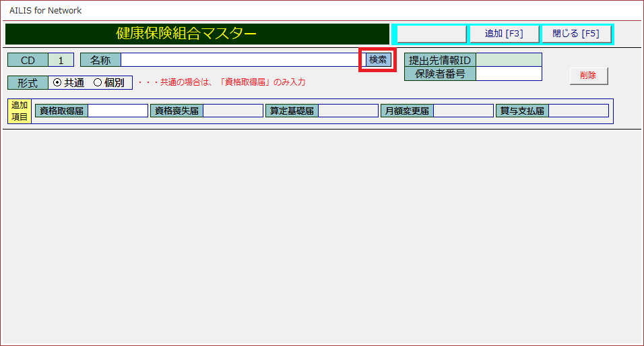Select the 共通 radio option

click(57, 83)
